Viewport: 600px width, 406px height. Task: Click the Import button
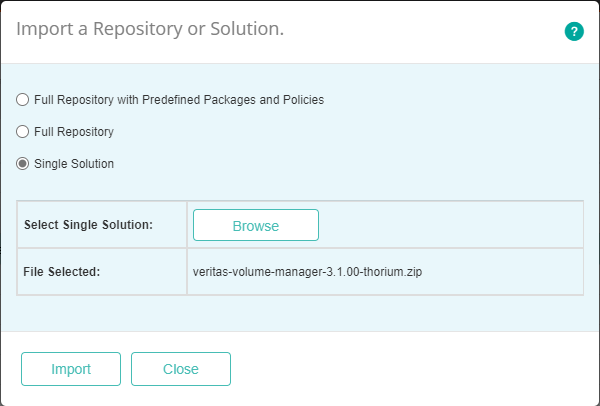pyautogui.click(x=71, y=369)
